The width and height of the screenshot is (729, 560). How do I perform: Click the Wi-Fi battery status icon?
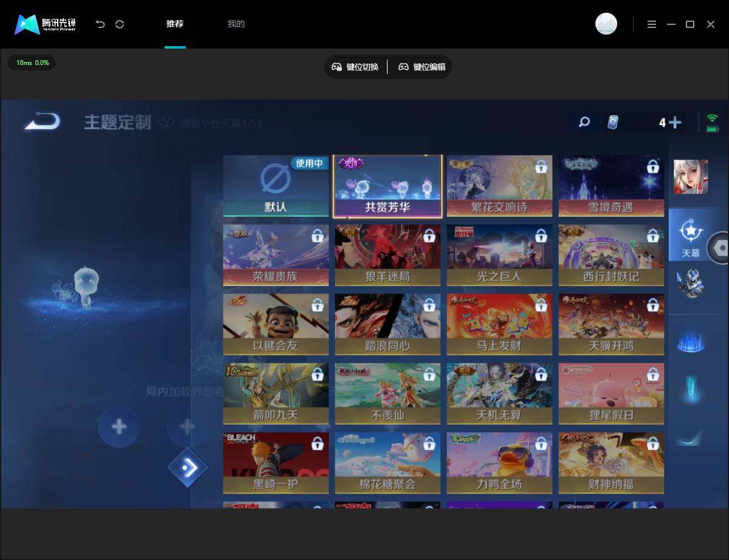[713, 123]
